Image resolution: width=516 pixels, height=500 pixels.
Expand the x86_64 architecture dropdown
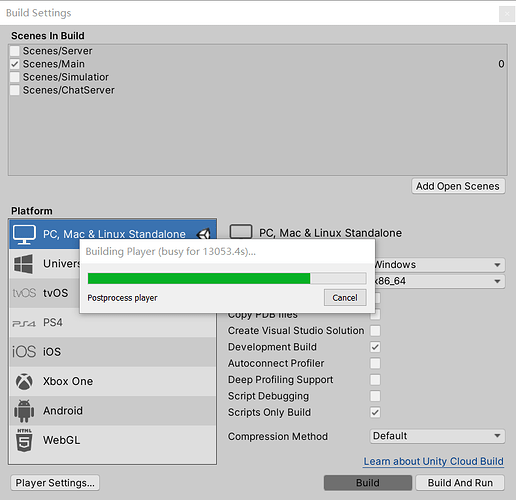pyautogui.click(x=440, y=281)
